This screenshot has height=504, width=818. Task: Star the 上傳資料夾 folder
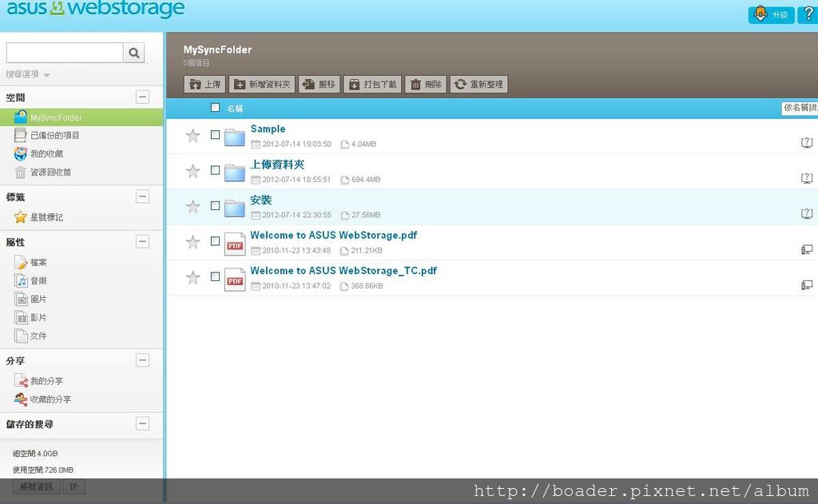click(193, 171)
